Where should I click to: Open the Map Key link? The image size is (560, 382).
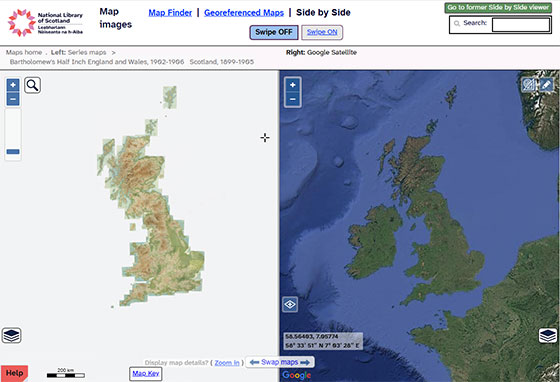pos(145,374)
